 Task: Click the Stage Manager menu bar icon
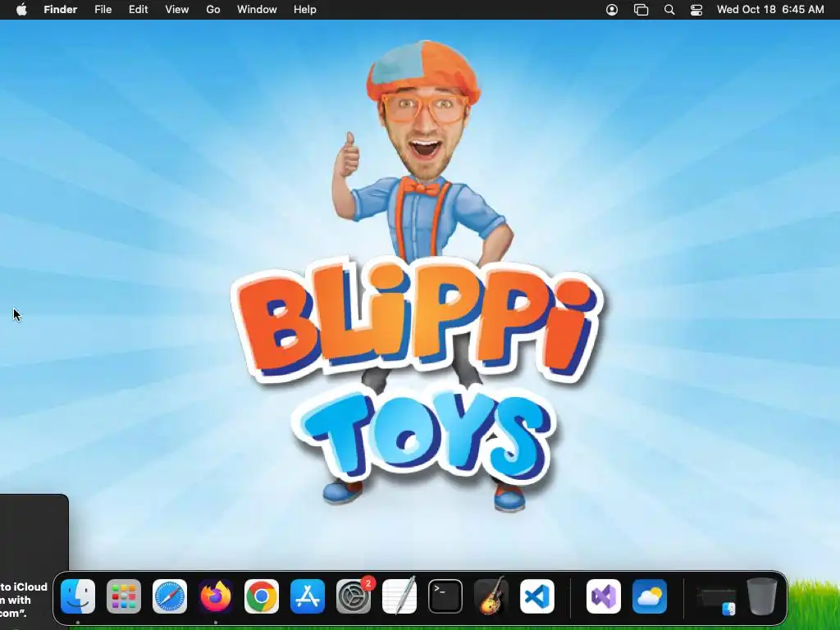click(x=641, y=10)
